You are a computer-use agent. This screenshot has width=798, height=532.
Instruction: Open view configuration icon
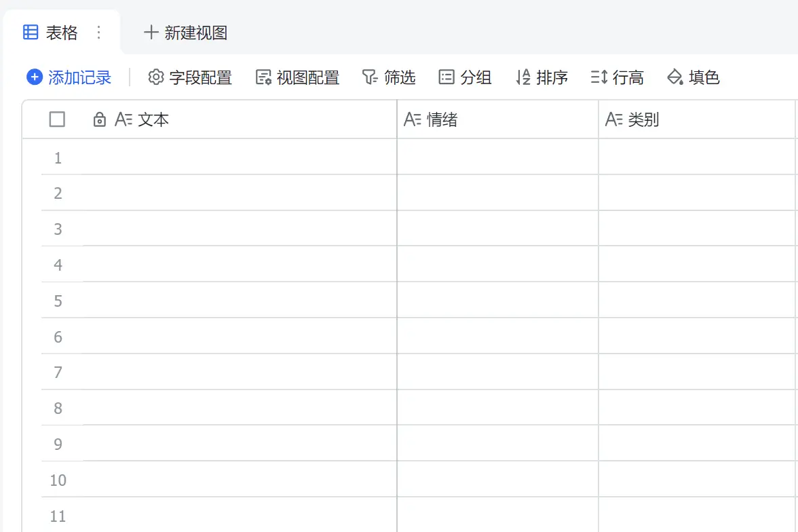[x=263, y=77]
